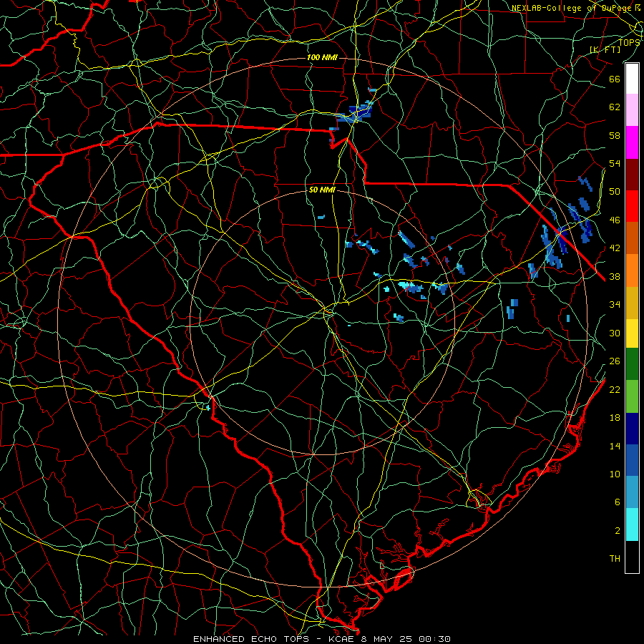Click the legend value 54
644x644 pixels.
click(615, 163)
